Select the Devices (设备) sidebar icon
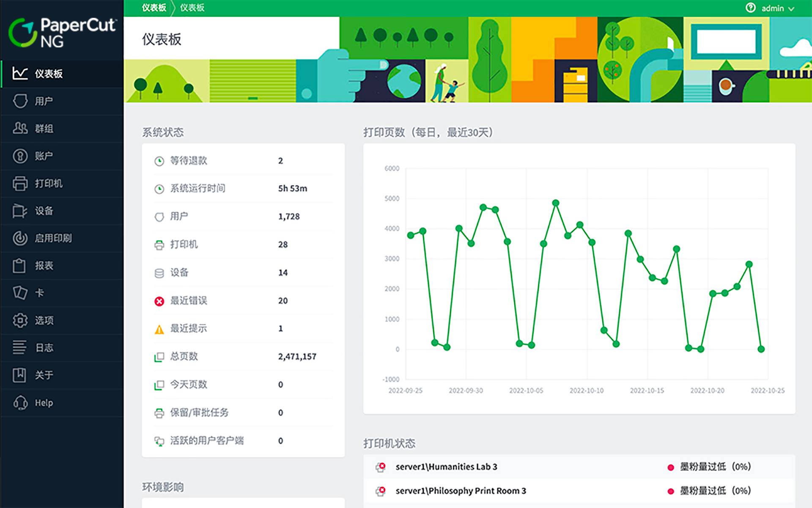Screen dimensions: 812x508 click(20, 211)
